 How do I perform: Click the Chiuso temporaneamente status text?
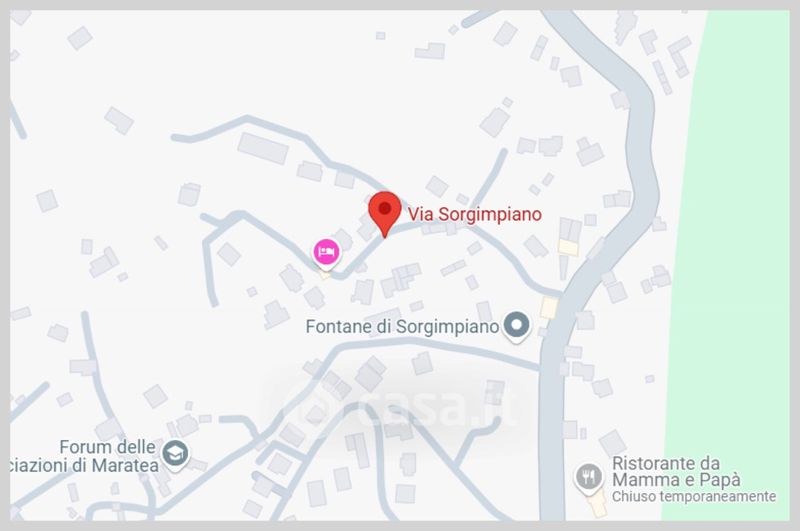694,496
